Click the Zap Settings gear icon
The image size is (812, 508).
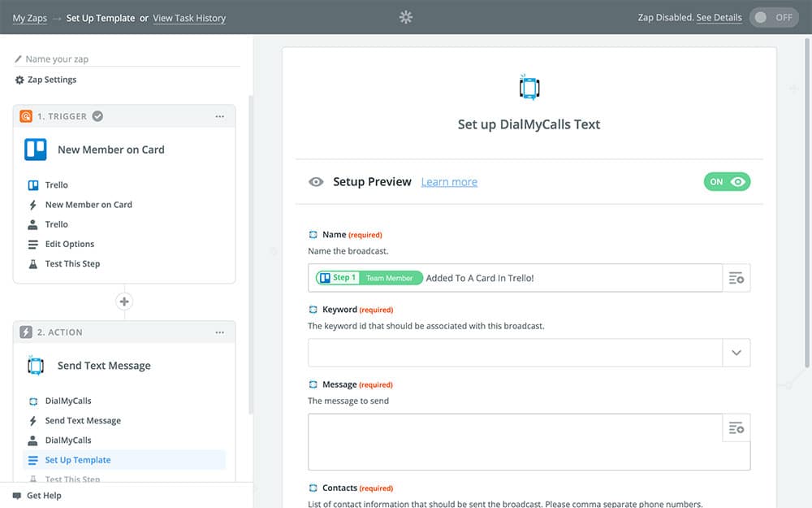19,80
